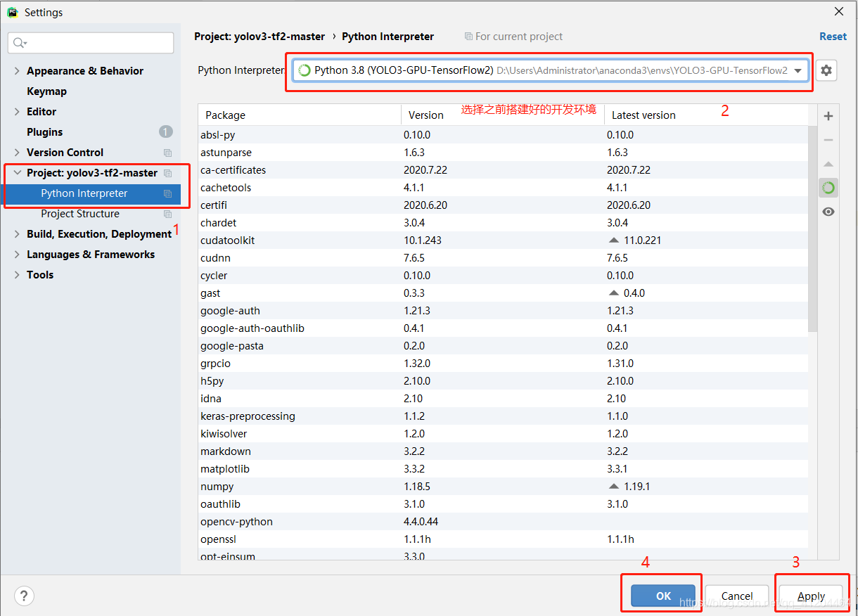
Task: Toggle the show early releases eye icon
Action: pos(828,212)
